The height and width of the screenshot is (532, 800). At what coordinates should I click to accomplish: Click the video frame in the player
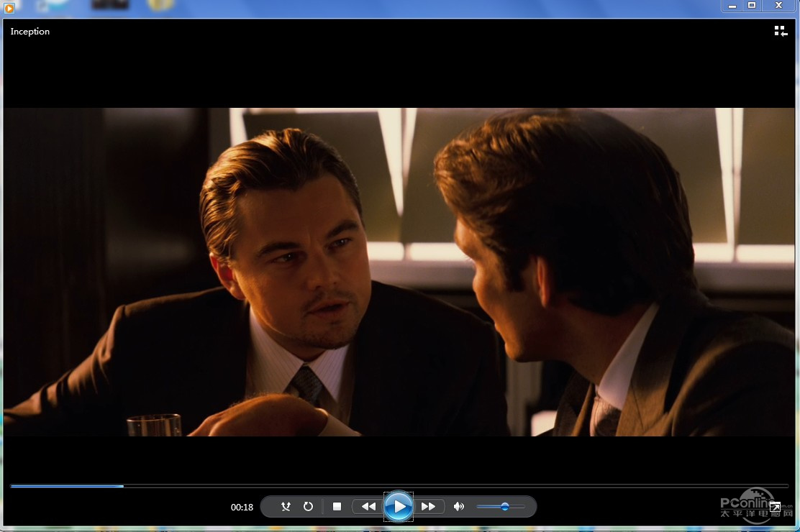(x=399, y=272)
